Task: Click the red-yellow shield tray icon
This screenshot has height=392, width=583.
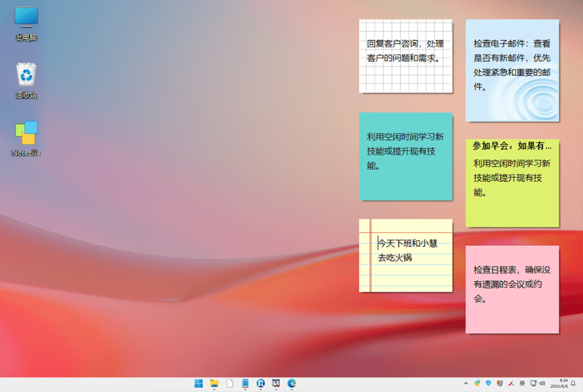Action: (500, 383)
